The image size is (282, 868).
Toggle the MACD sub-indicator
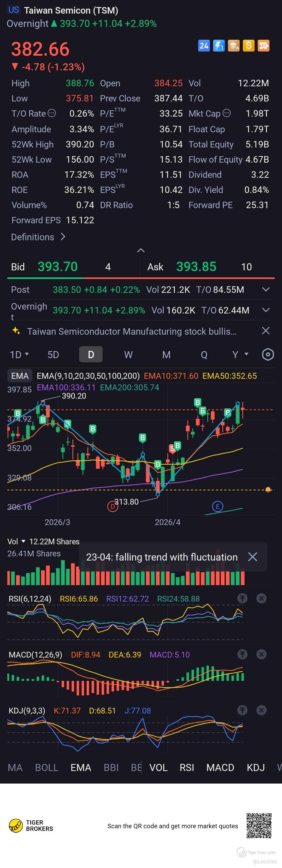[x=220, y=767]
